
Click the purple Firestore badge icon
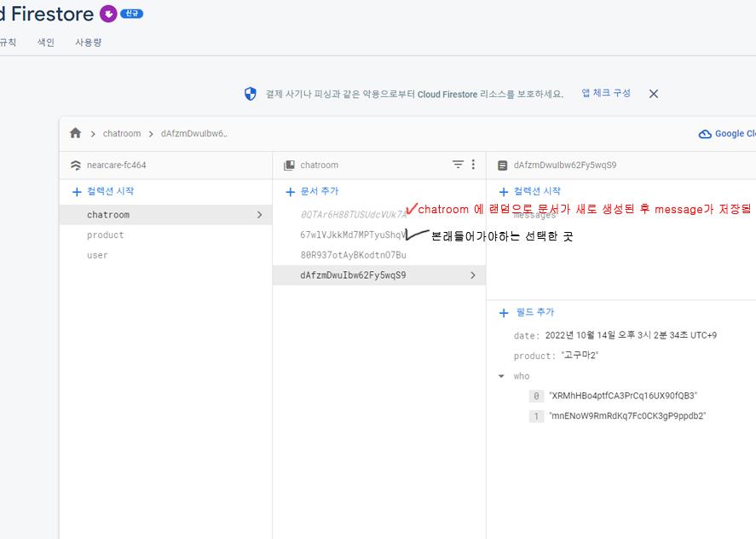(x=108, y=14)
